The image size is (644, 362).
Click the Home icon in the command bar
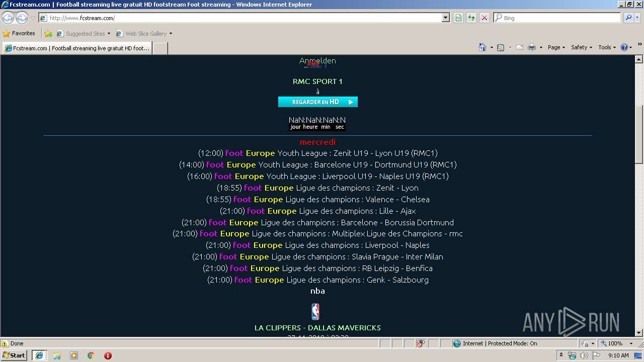coord(482,47)
